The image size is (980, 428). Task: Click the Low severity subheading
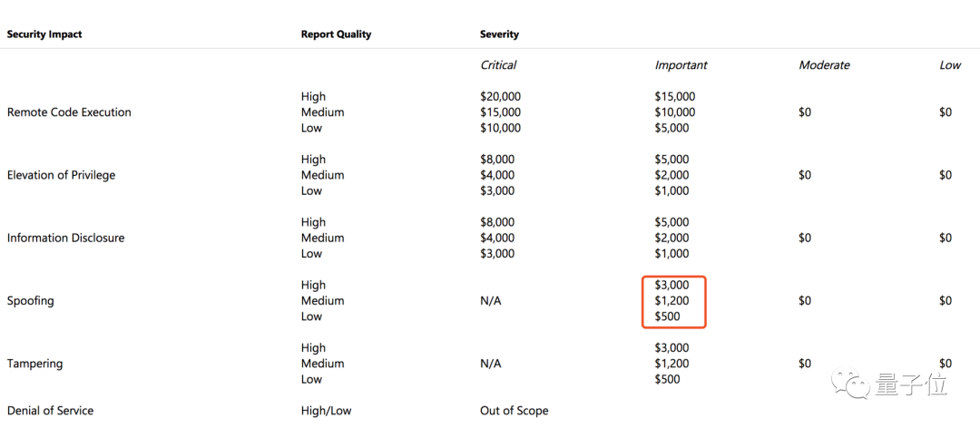click(950, 65)
